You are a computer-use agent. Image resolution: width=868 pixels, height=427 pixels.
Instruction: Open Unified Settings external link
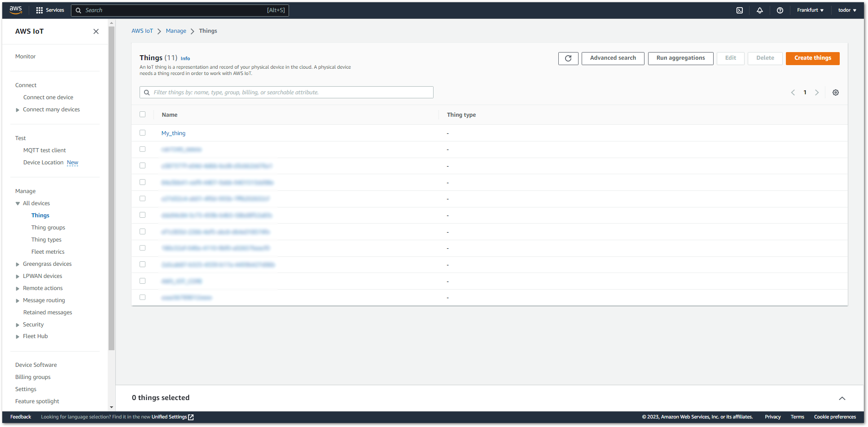(x=172, y=417)
